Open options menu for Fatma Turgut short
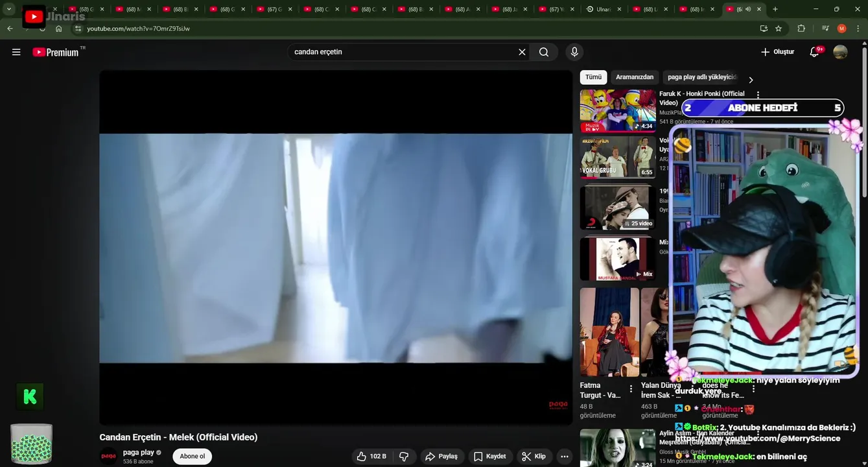 [x=631, y=389]
